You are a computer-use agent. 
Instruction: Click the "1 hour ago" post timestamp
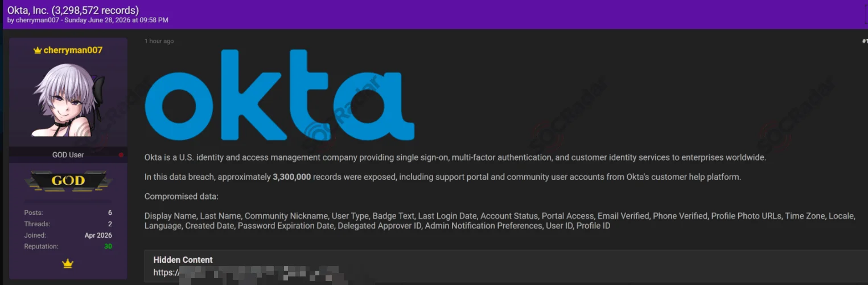pyautogui.click(x=159, y=41)
